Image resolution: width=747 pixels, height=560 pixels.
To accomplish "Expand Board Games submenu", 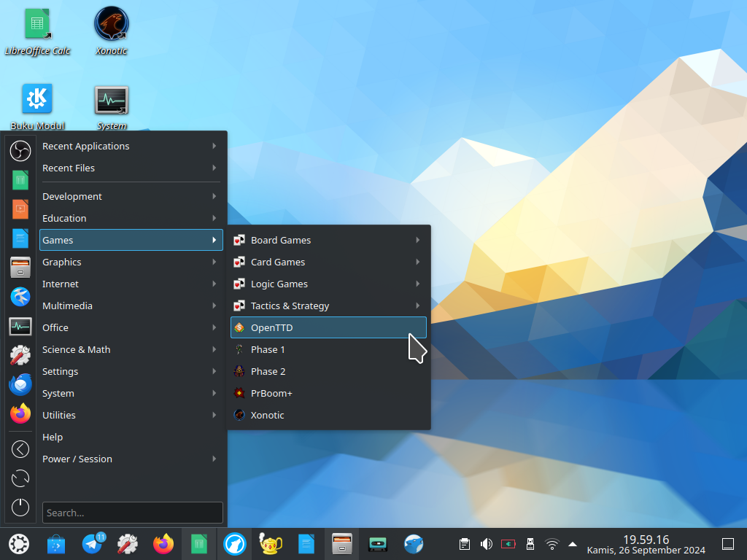I will [x=329, y=240].
